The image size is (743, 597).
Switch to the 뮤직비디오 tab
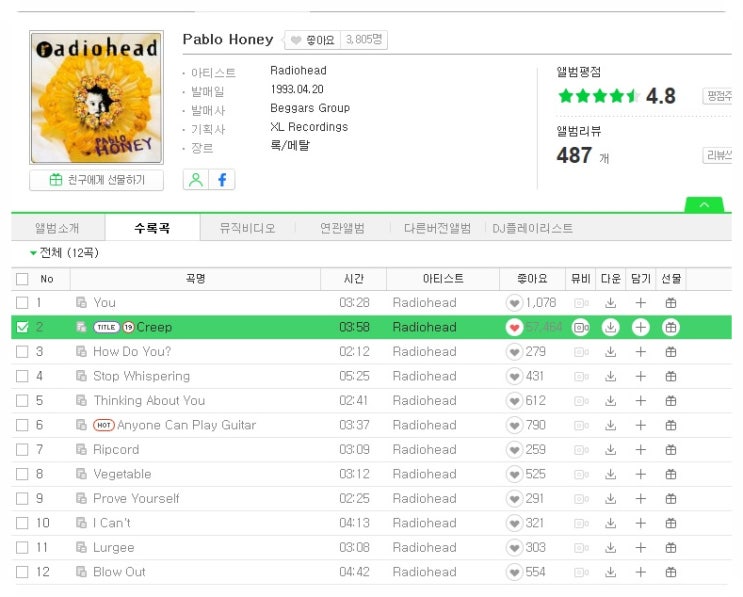tap(247, 228)
